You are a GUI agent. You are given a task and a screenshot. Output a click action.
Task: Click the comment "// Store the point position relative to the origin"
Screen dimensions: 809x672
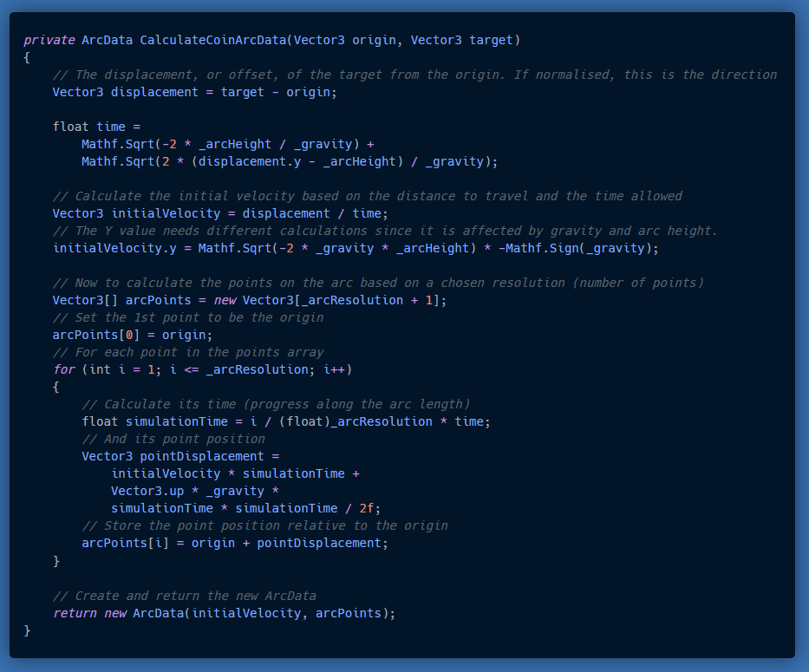tap(264, 526)
